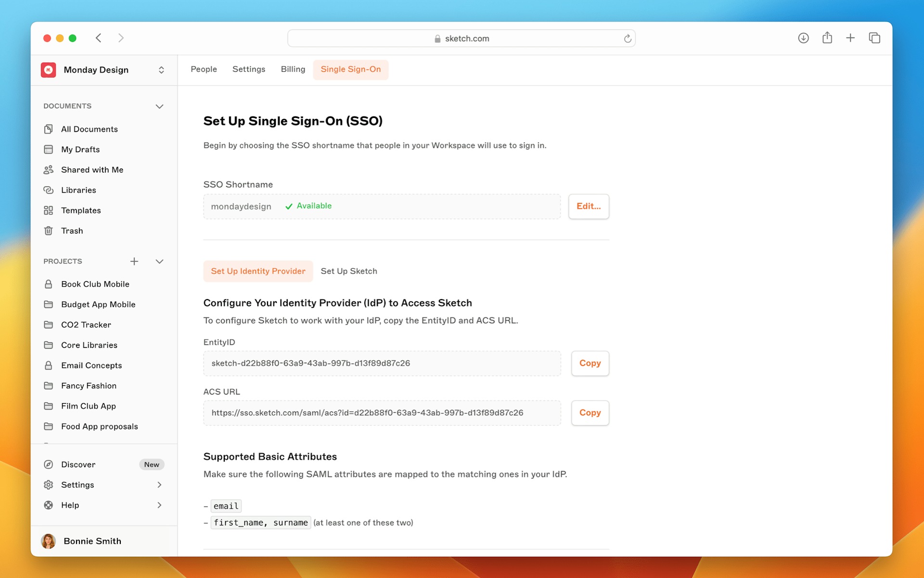Collapse the Documents section
This screenshot has width=924, height=578.
159,106
